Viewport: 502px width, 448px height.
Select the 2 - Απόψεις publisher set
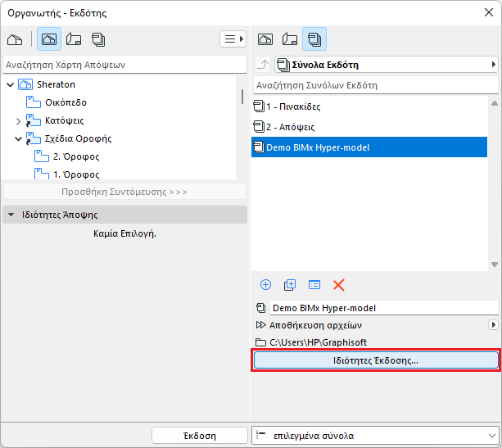pos(369,127)
